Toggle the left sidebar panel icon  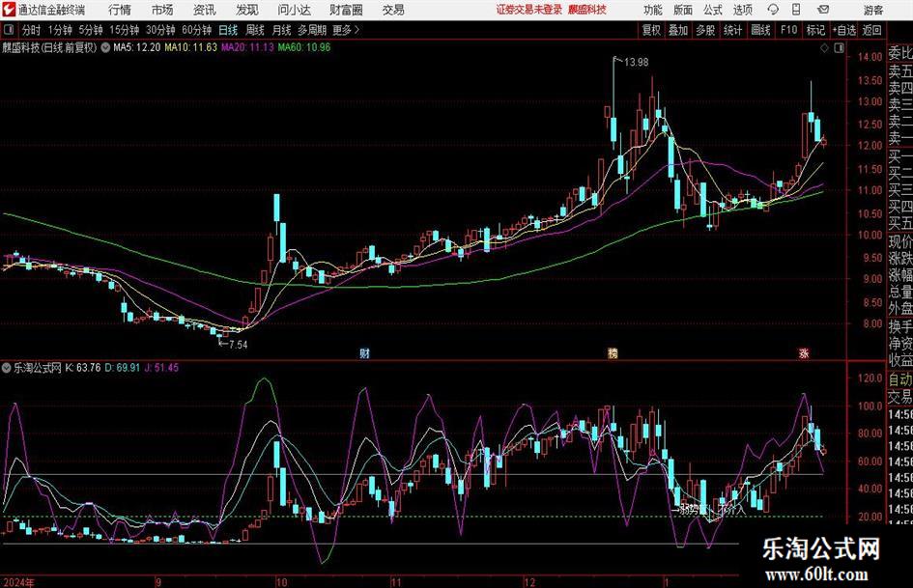click(8, 30)
